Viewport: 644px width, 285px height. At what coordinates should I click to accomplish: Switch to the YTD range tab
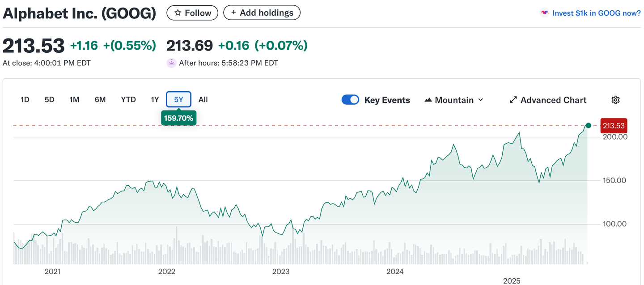click(128, 99)
